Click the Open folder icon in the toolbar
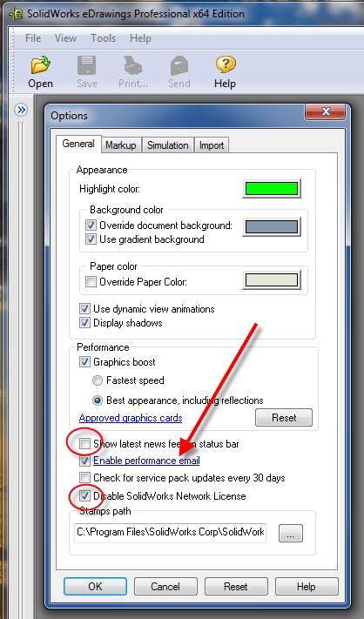 coord(40,65)
